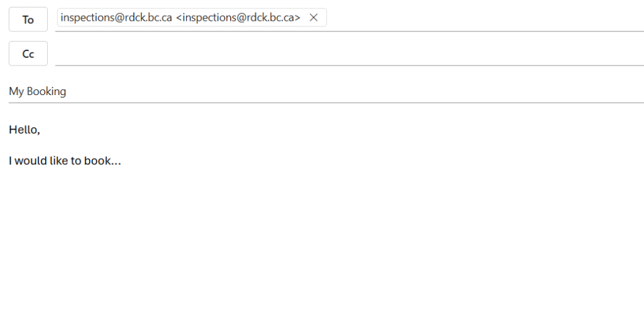This screenshot has height=328, width=644.
Task: Click the word My in the subject
Action: tap(16, 91)
